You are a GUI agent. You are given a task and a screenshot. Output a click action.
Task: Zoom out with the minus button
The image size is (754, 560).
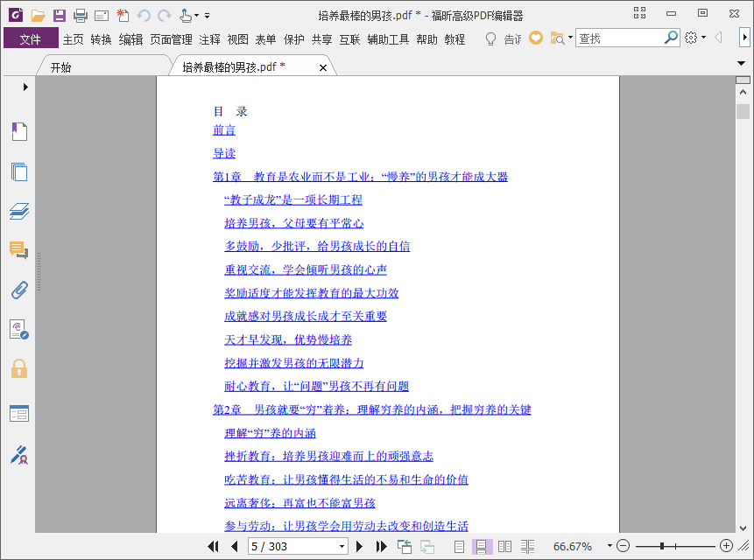[x=623, y=546]
